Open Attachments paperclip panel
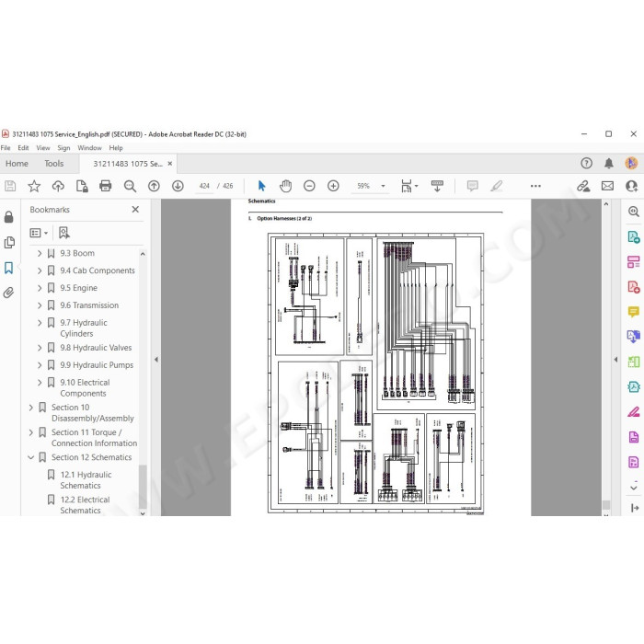Image resolution: width=644 pixels, height=644 pixels. pyautogui.click(x=8, y=293)
